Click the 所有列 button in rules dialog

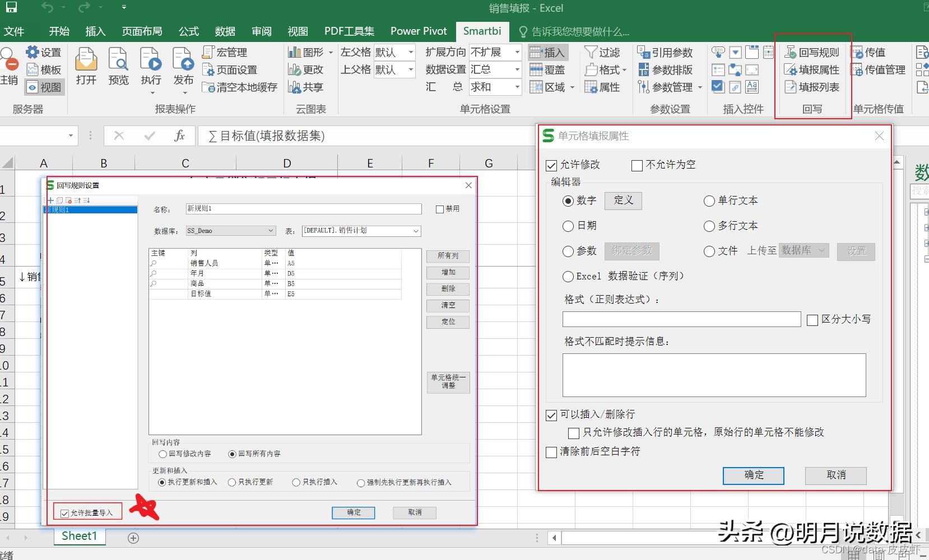(448, 256)
